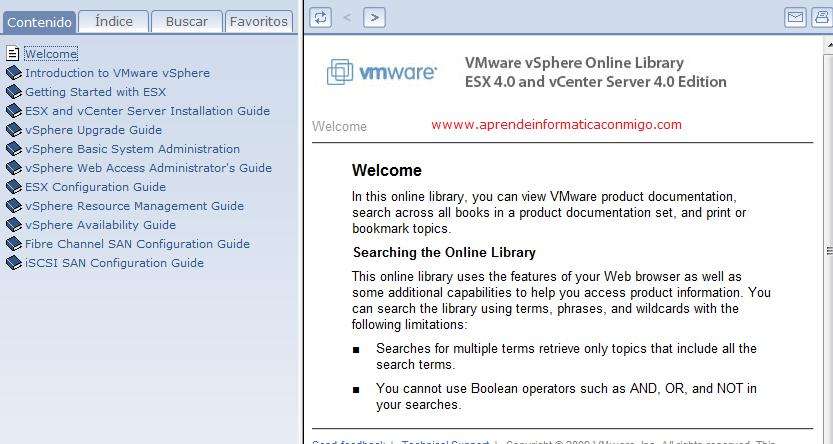Image resolution: width=833 pixels, height=444 pixels.
Task: Click the email envelope icon
Action: click(795, 18)
